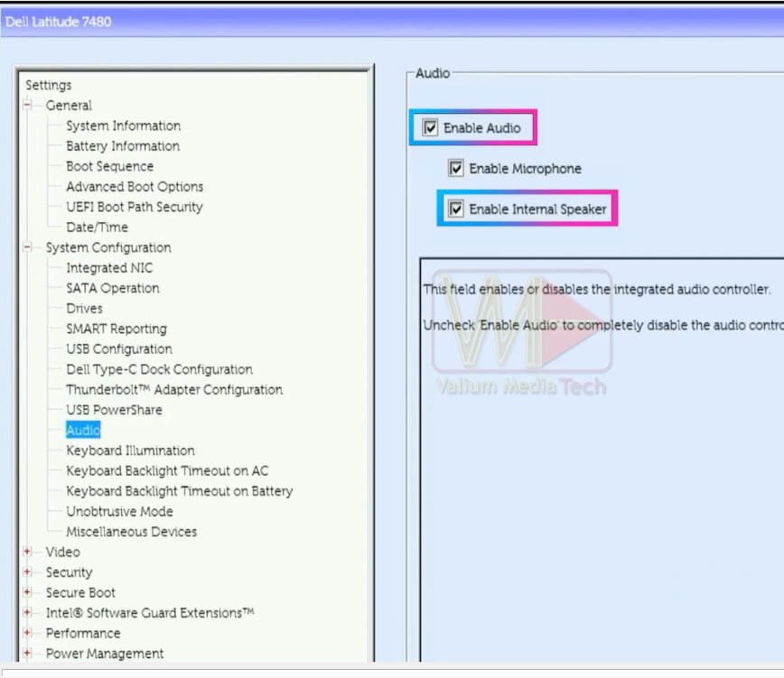Image resolution: width=784 pixels, height=678 pixels.
Task: Select SATA Operation item
Action: pos(113,288)
